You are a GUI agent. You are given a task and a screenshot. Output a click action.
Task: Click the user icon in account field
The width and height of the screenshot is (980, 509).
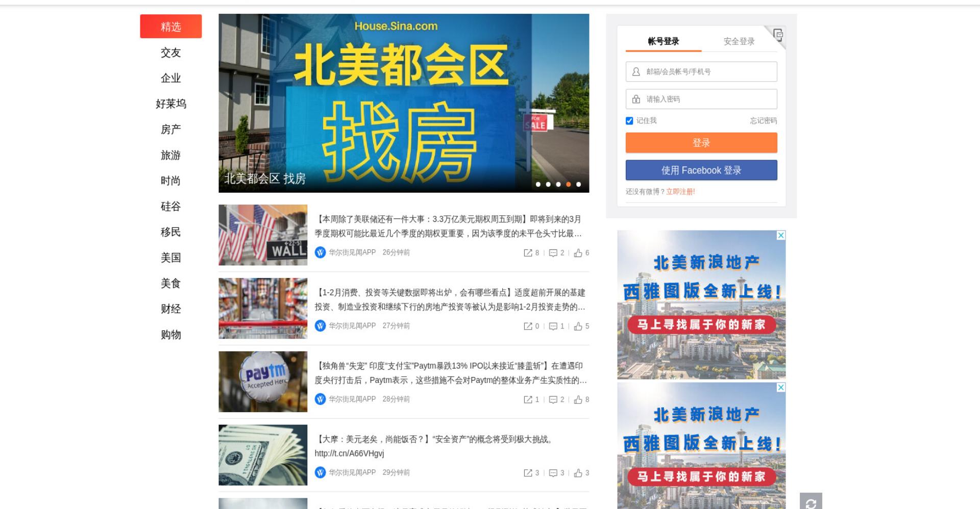[x=636, y=72]
